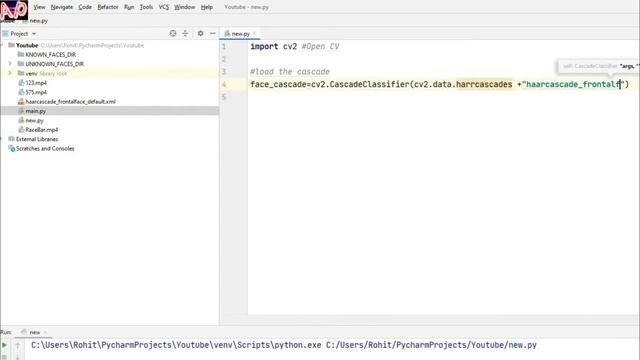Image resolution: width=640 pixels, height=360 pixels.
Task: Switch to the 'new' Run tab
Action: (x=34, y=332)
